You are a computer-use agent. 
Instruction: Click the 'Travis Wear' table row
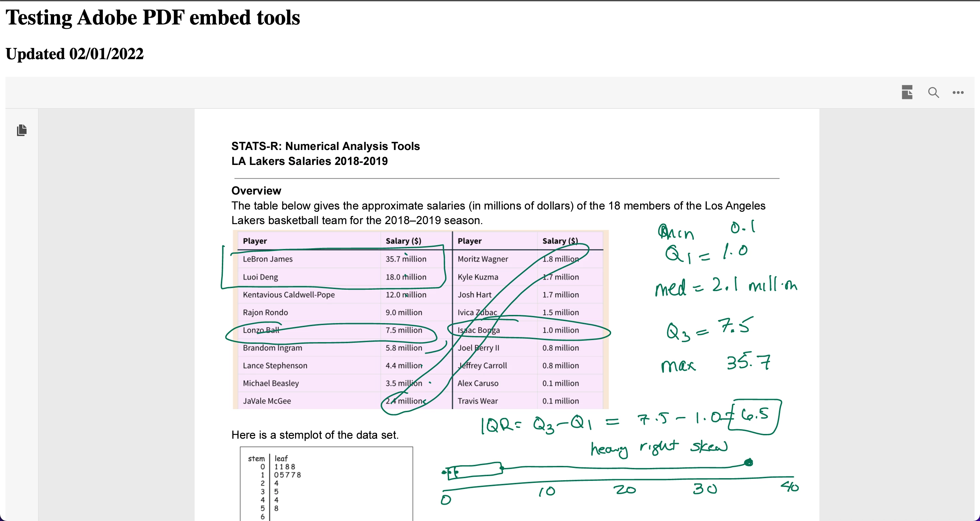coord(477,401)
